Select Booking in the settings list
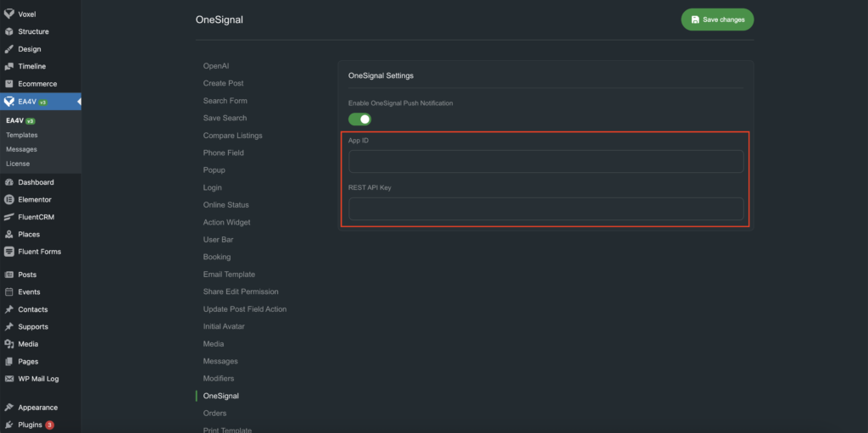 [217, 257]
